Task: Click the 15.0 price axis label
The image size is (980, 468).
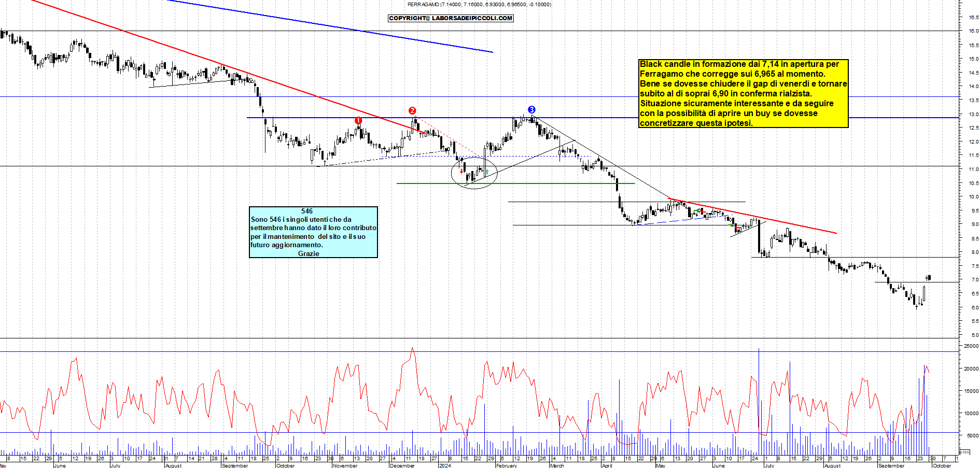Action: click(x=974, y=59)
